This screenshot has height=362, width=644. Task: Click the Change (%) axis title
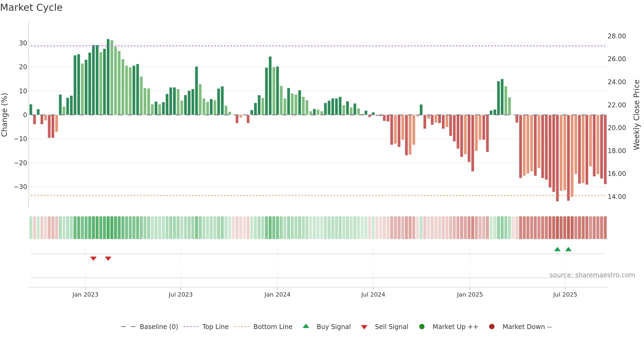(4, 115)
